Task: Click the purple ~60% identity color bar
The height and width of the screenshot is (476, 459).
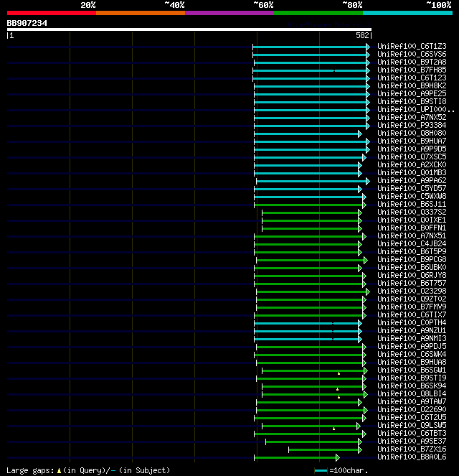Action: coord(229,13)
